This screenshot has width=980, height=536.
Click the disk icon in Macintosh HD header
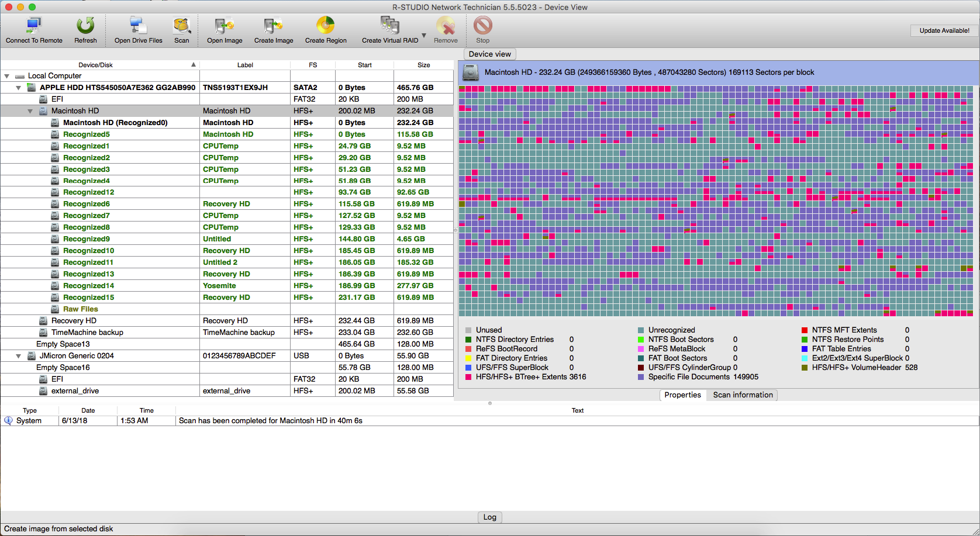pos(471,72)
